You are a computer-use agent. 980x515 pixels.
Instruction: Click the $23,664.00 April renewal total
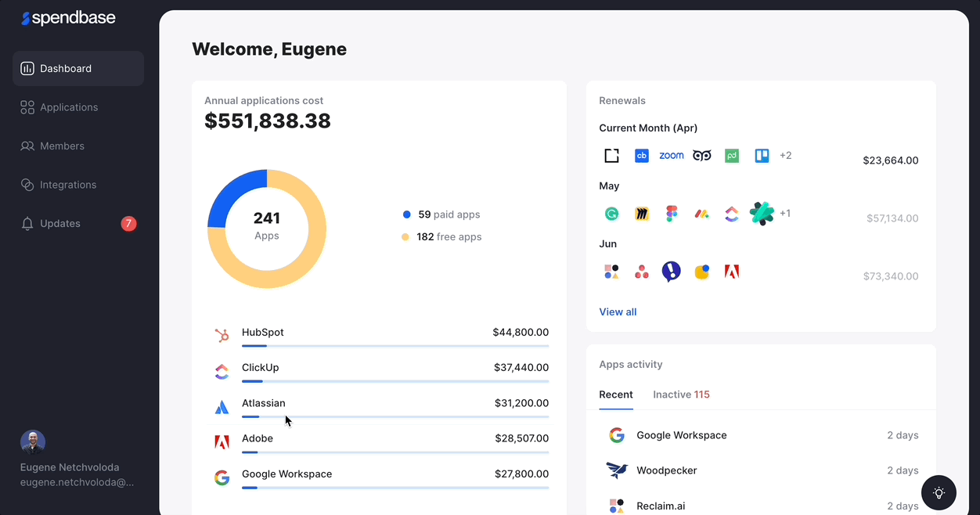(891, 160)
